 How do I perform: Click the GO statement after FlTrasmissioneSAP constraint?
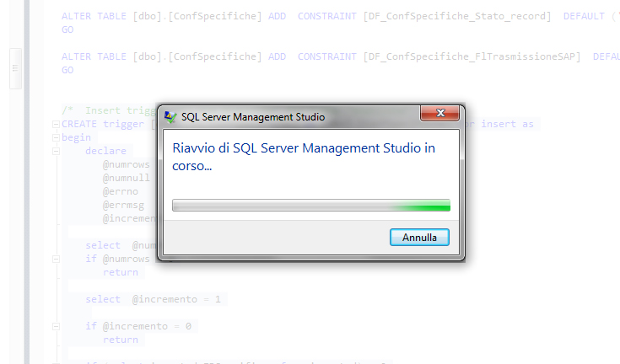pos(67,70)
